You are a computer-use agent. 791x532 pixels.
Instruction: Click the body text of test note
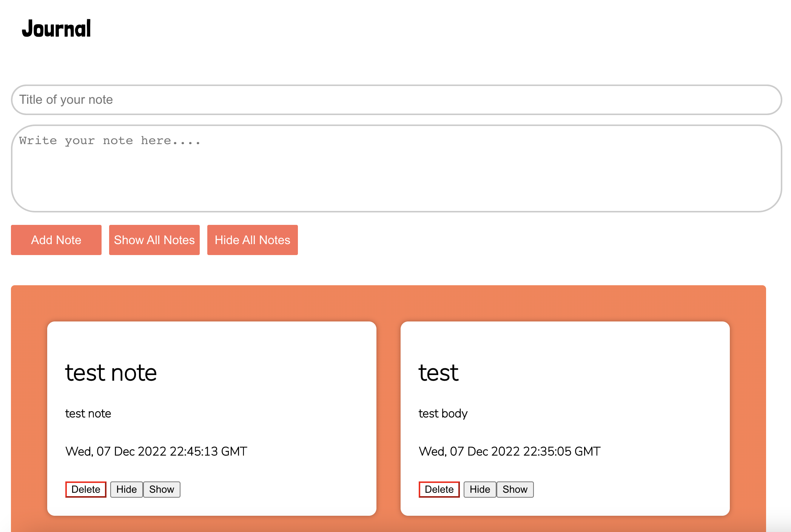pyautogui.click(x=88, y=413)
